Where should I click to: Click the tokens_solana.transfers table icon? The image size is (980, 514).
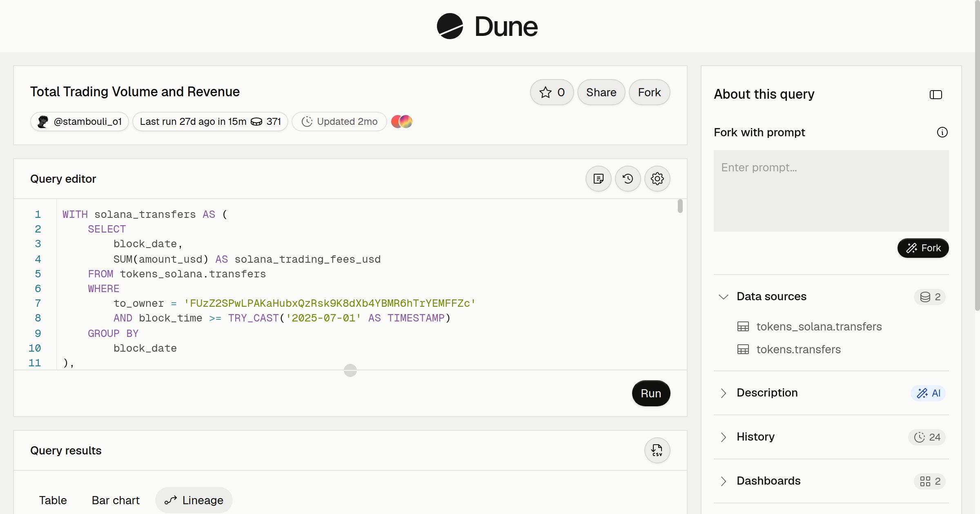coord(743,327)
